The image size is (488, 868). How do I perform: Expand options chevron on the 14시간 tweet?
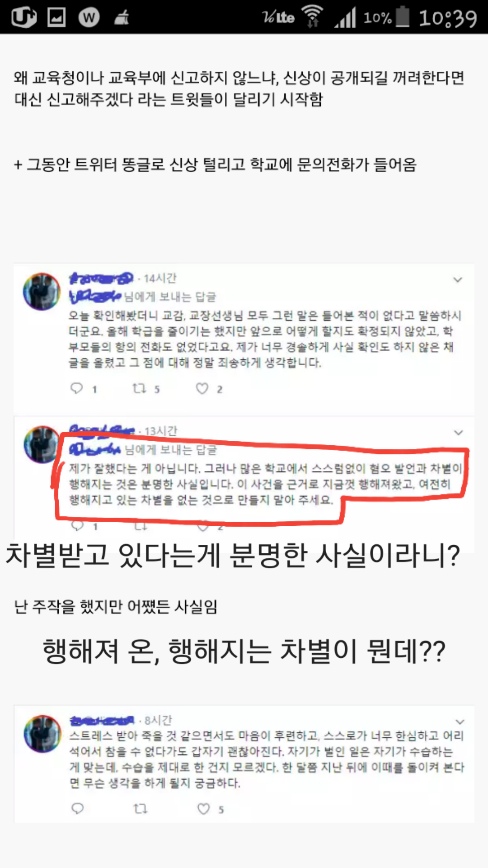tap(458, 280)
